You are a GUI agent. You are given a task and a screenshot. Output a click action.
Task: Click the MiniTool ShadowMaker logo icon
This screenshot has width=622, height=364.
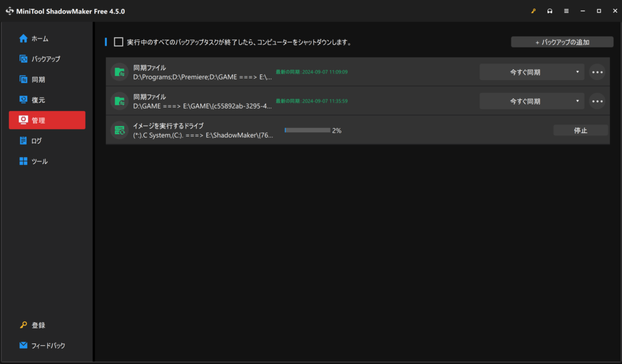[x=10, y=11]
